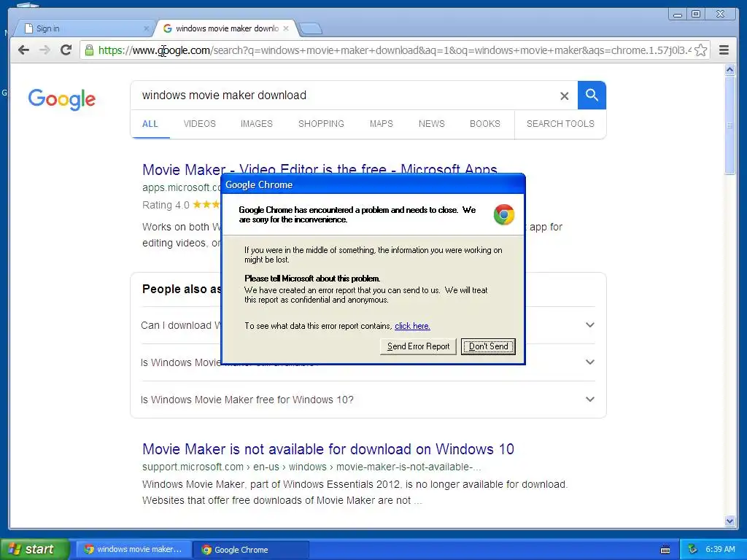Image resolution: width=747 pixels, height=560 pixels.
Task: Open a new tab with the new tab button
Action: 311,29
